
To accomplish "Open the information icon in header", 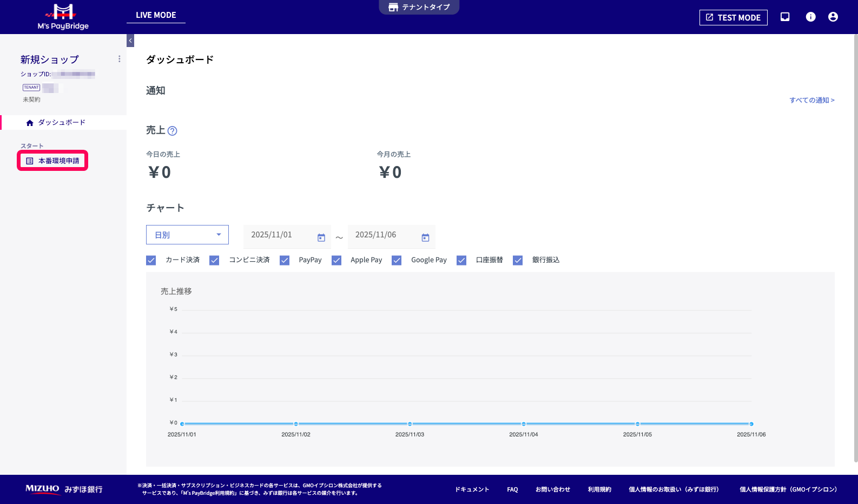I will tap(810, 17).
